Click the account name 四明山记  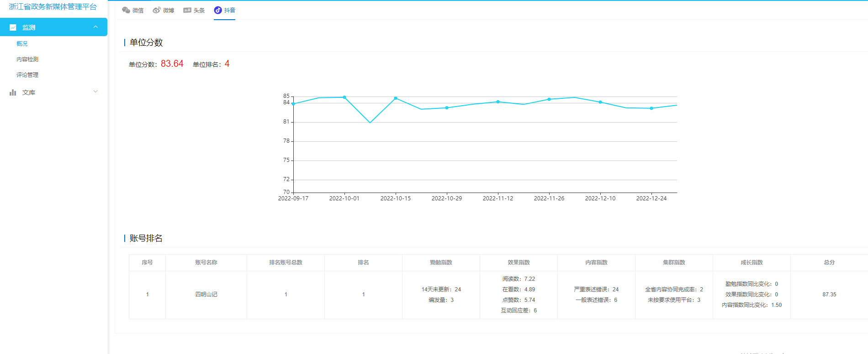pyautogui.click(x=206, y=295)
